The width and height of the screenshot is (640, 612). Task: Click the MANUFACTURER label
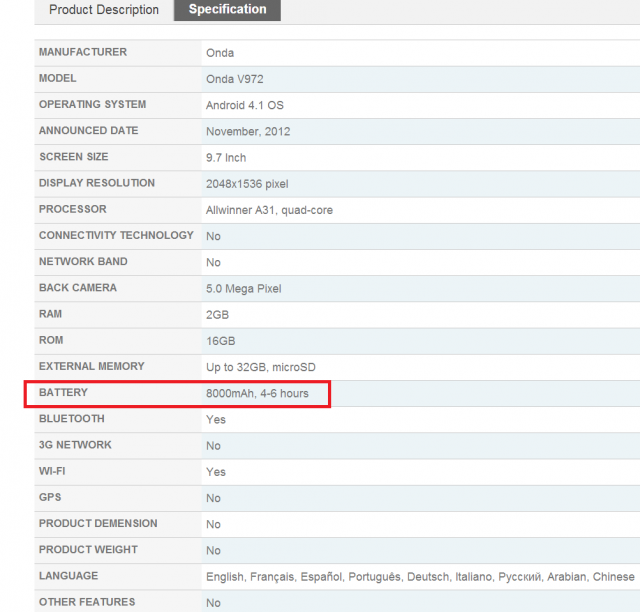[83, 52]
